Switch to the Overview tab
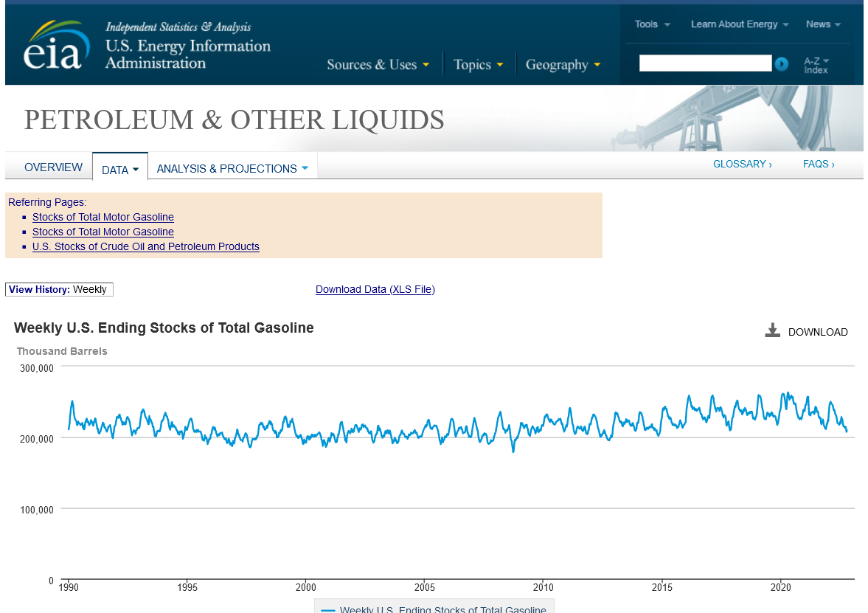The image size is (868, 613). (x=53, y=167)
